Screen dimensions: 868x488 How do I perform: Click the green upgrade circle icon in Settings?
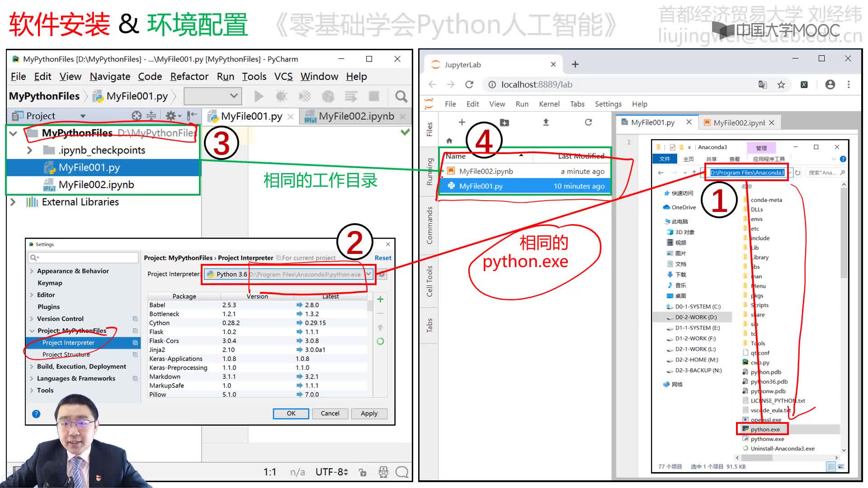tap(380, 341)
